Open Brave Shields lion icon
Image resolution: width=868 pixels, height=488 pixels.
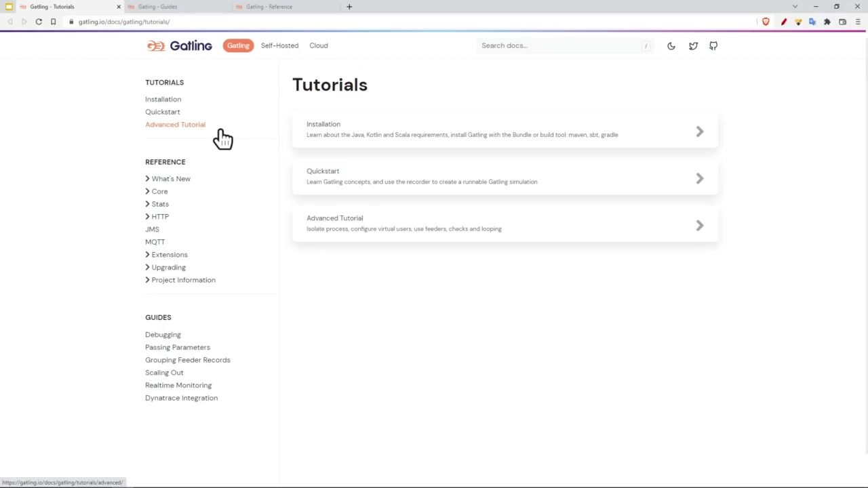tap(766, 22)
